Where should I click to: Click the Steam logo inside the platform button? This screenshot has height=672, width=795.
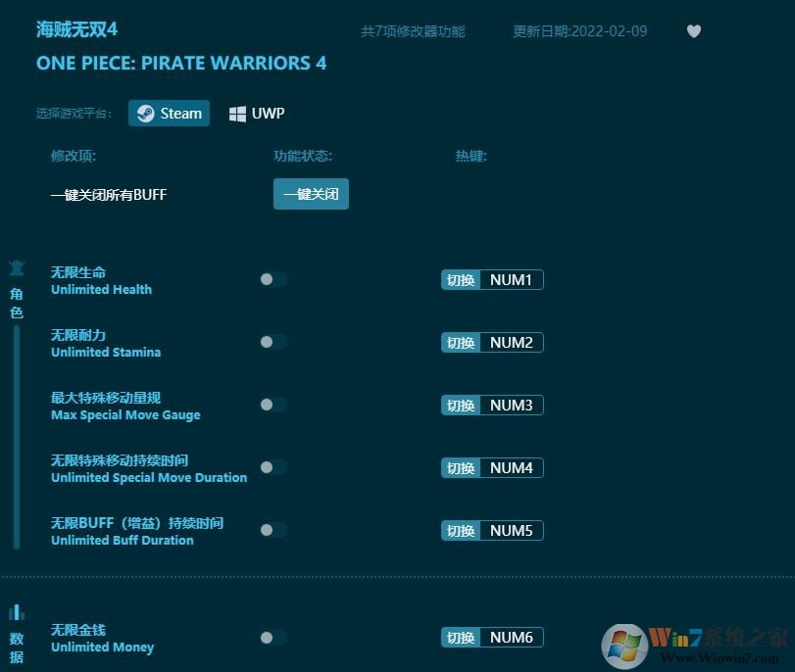point(144,113)
